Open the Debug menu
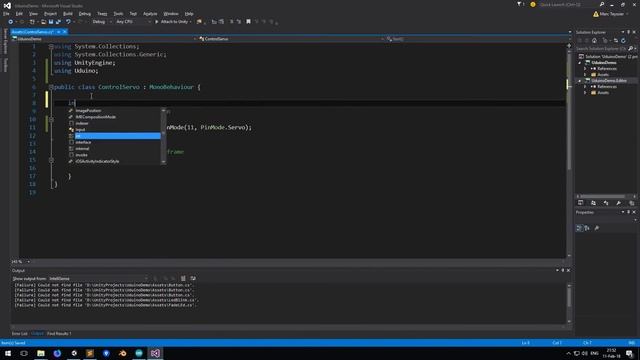This screenshot has height=360, width=640. (x=85, y=13)
